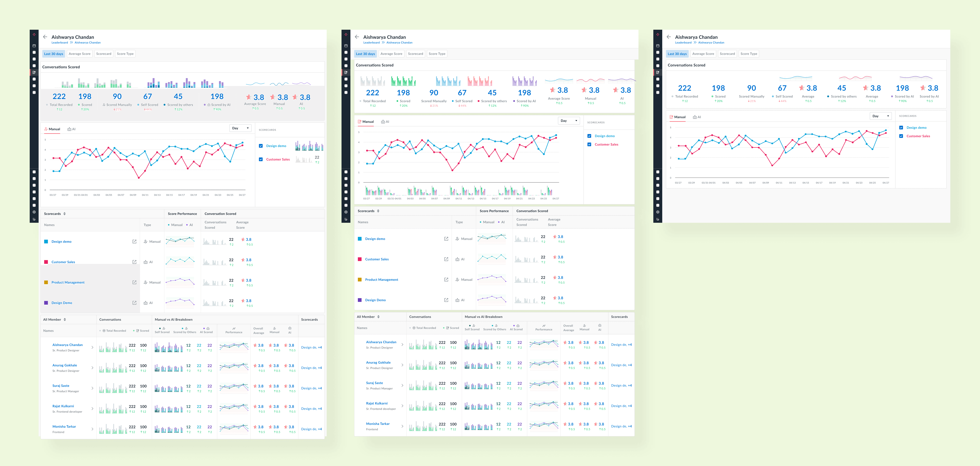Screen dimensions: 980x466
Task: Click Leaderboard breadcrumb in leftmost dashboard
Action: [x=60, y=43]
